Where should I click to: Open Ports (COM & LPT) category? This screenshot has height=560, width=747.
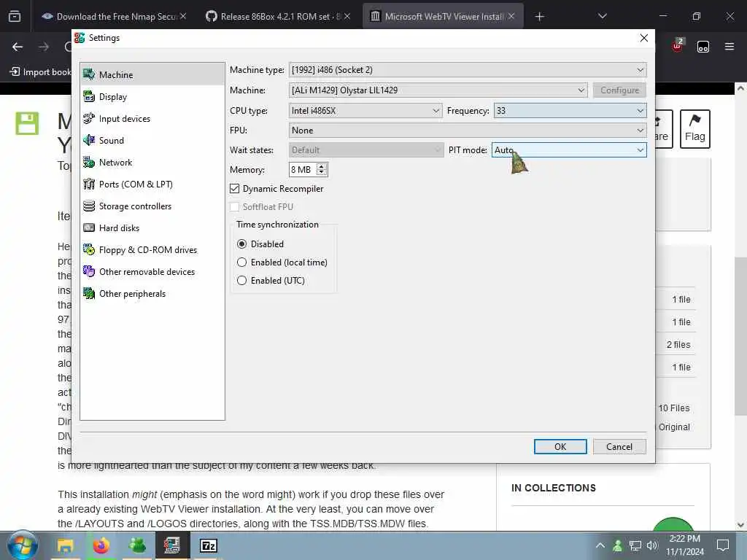[152, 184]
